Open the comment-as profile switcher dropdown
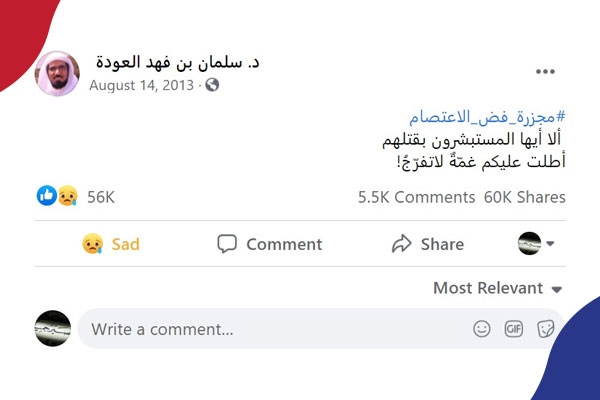Screen dimensions: 600x400 [536, 243]
